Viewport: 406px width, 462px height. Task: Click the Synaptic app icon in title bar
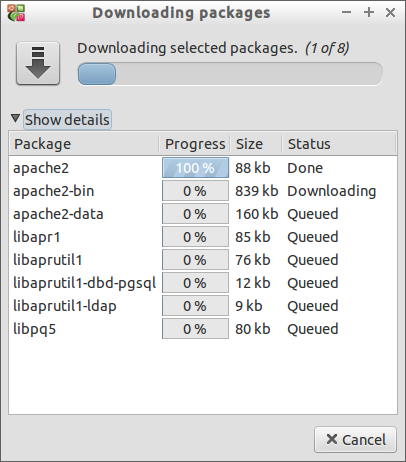tap(16, 13)
